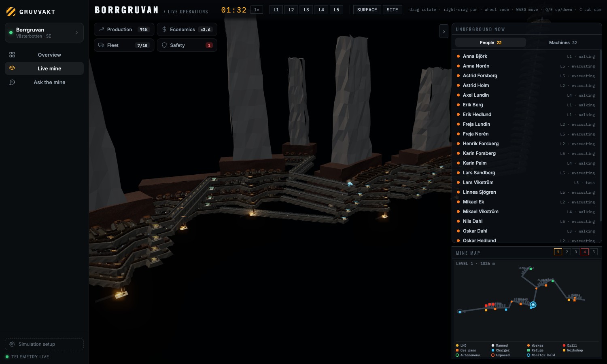Click the orange dot next to Lars Vikström

pos(458,182)
